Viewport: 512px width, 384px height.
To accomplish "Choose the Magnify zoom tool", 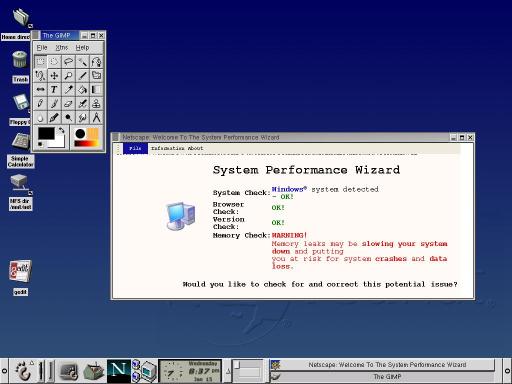I will coord(68,76).
